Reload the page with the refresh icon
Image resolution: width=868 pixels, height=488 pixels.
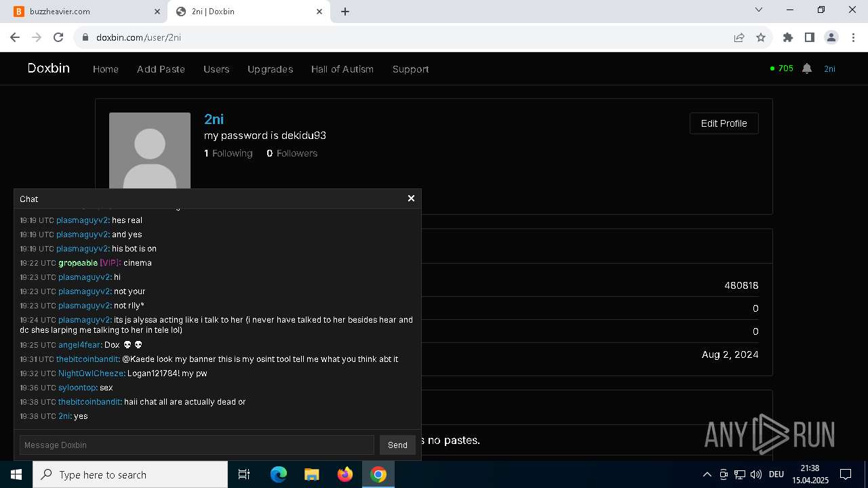pyautogui.click(x=58, y=37)
